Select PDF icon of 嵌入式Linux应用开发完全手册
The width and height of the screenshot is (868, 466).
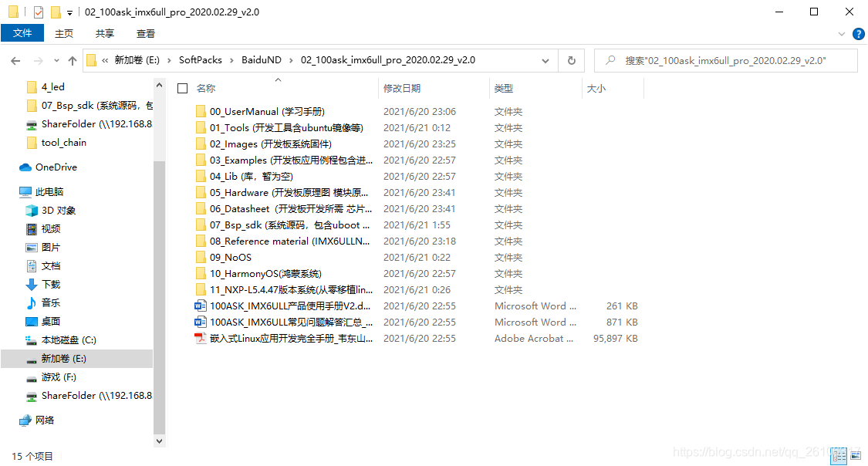tap(201, 338)
